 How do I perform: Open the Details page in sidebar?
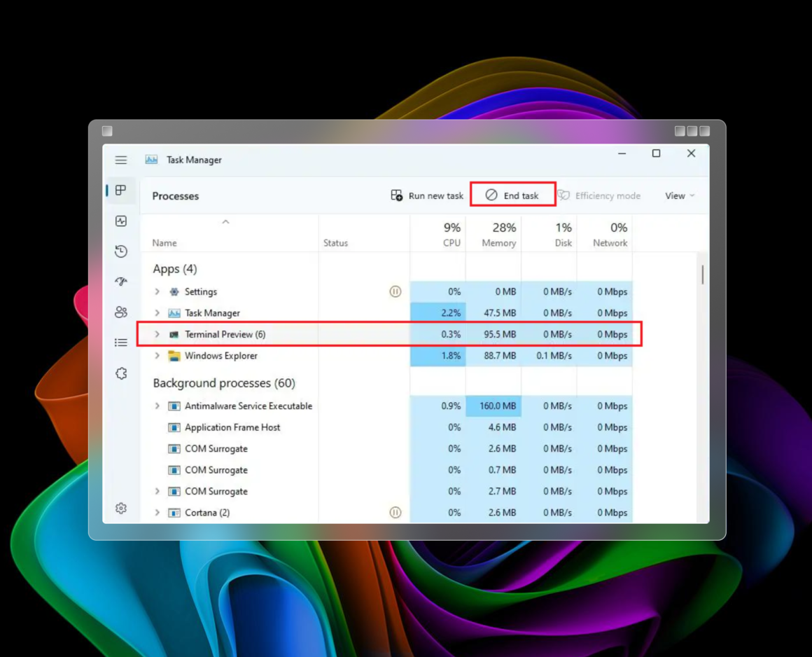(x=120, y=343)
